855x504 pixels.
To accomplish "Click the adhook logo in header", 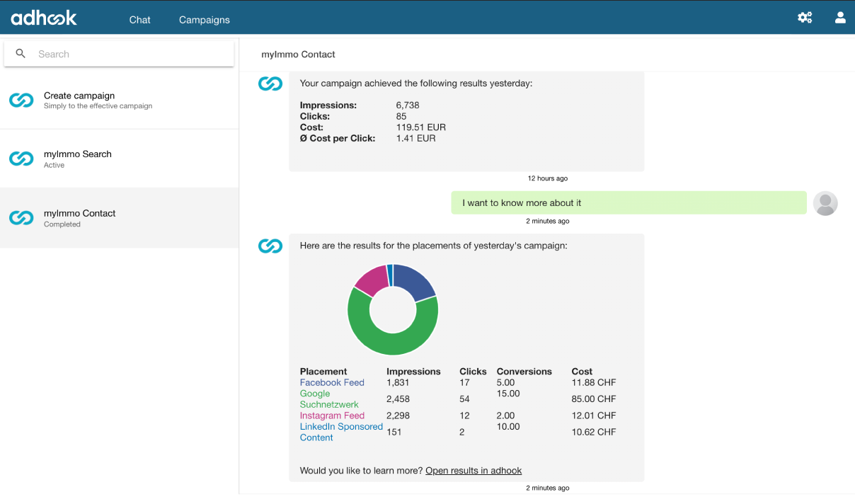I will coord(44,18).
